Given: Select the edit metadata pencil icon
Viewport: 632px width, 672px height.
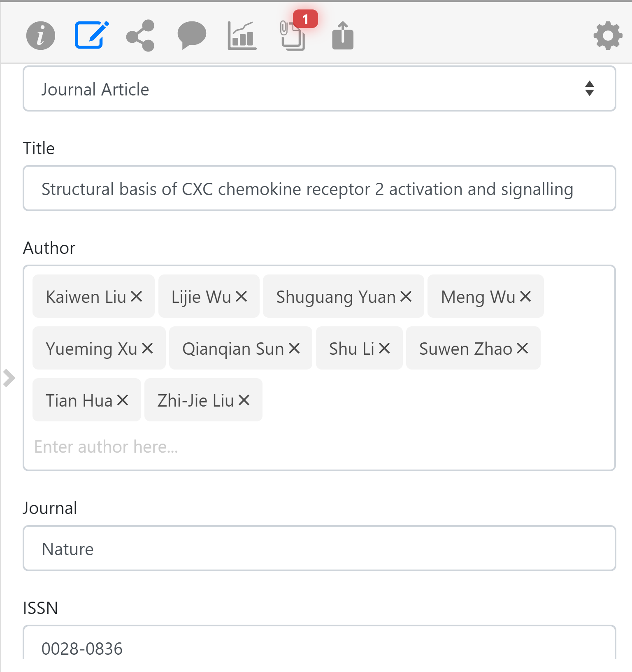Looking at the screenshot, I should point(91,35).
